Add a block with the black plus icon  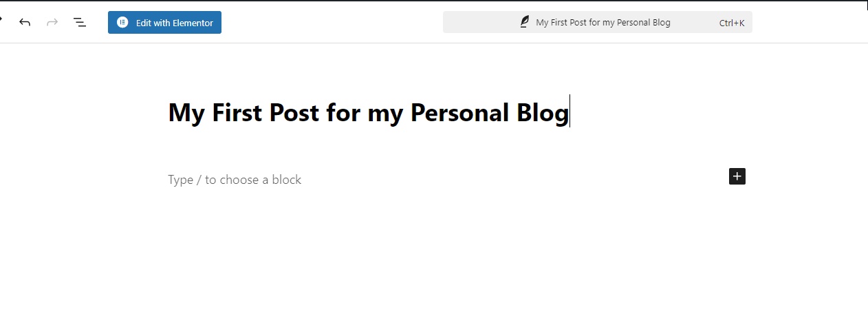(x=737, y=176)
